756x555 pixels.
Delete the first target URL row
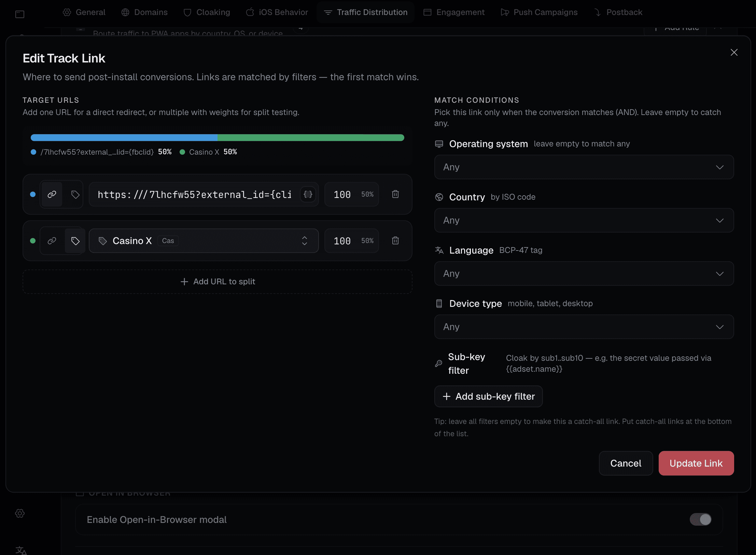395,194
